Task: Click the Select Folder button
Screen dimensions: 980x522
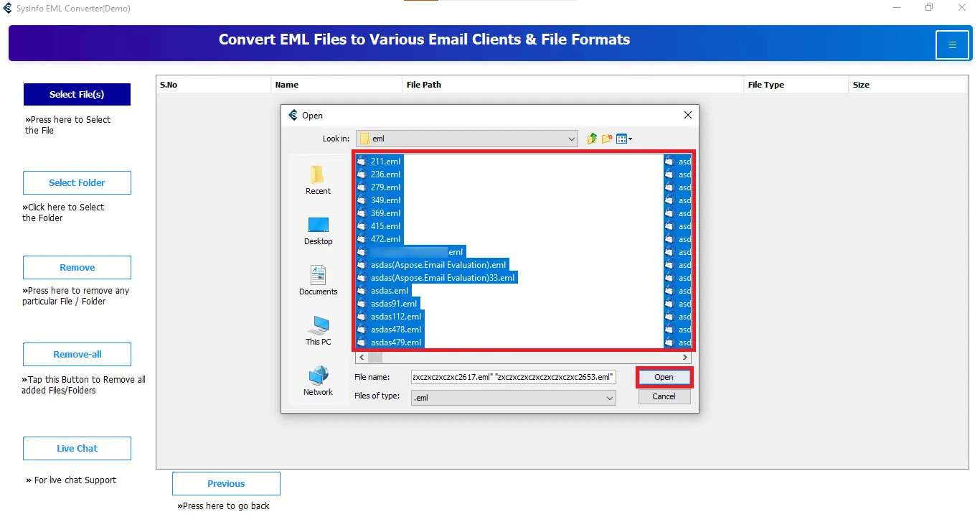Action: pyautogui.click(x=77, y=182)
